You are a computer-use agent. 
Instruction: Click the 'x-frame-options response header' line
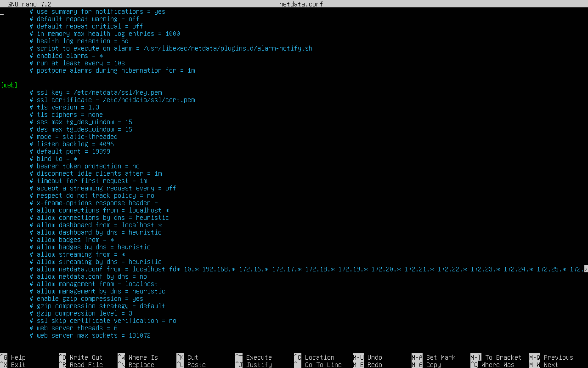(94, 203)
